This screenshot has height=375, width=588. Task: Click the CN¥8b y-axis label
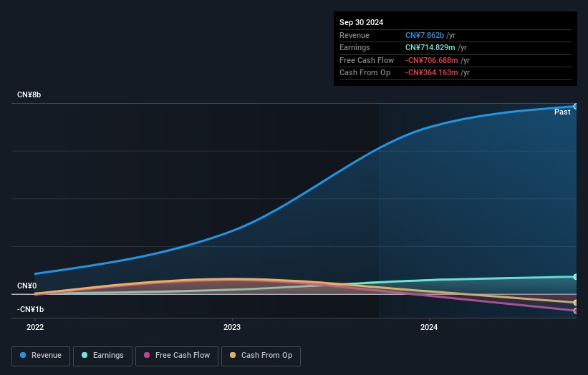[x=29, y=94]
